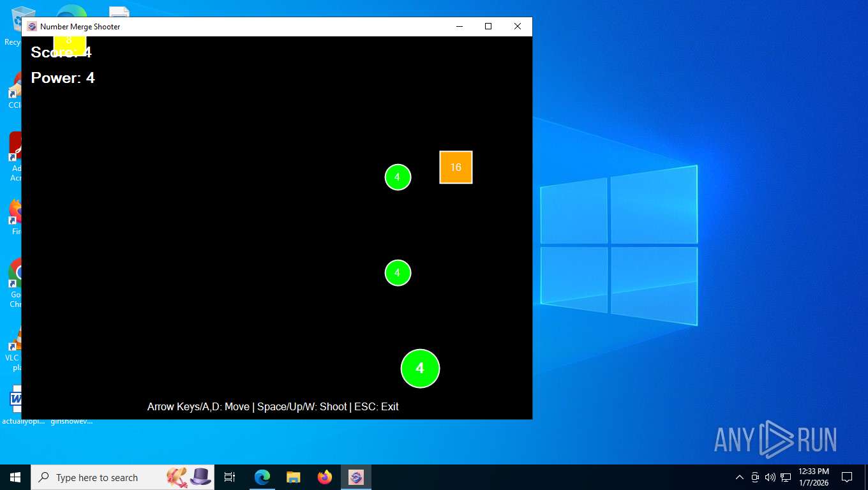Screen dimensions: 868x490
Task: Open the taskbar clock and date
Action: coord(814,477)
